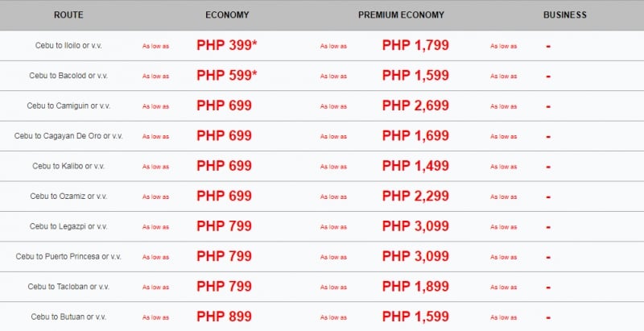Click the Cebu to Camiguin route name
Viewport: 644px width, 331px height.
click(68, 106)
